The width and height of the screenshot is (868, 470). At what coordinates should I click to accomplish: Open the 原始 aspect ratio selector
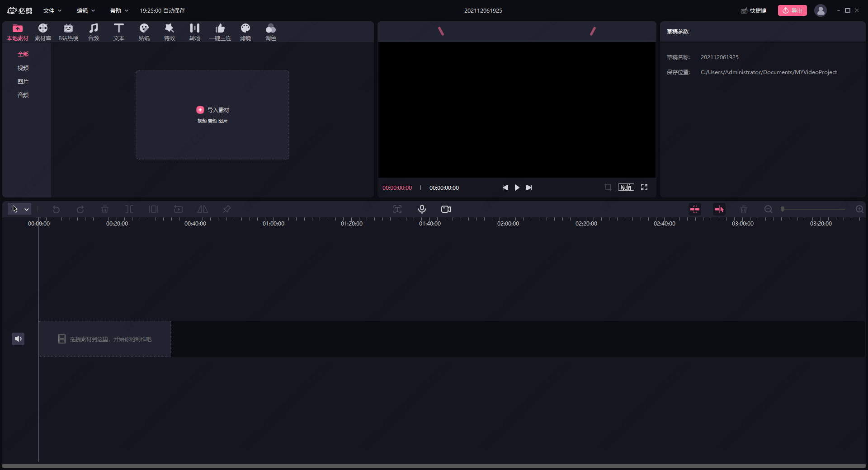tap(626, 187)
